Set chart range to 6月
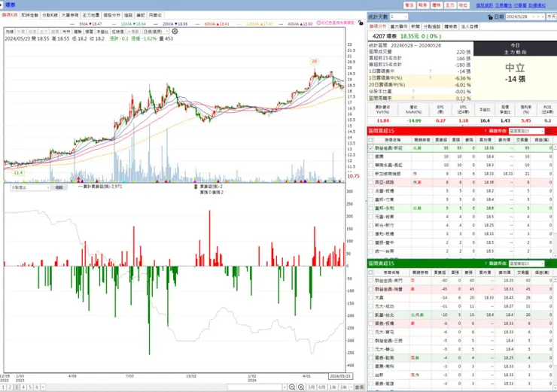The image size is (557, 392). [322, 387]
